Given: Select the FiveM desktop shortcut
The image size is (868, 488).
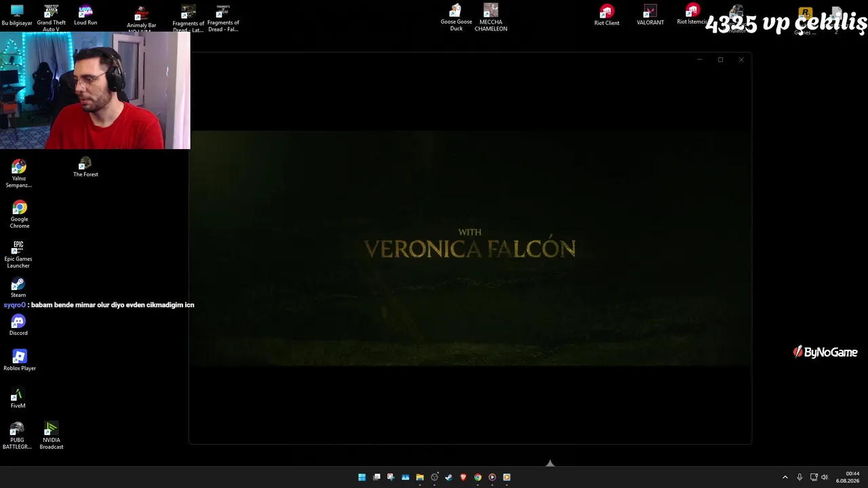Looking at the screenshot, I should tap(18, 399).
